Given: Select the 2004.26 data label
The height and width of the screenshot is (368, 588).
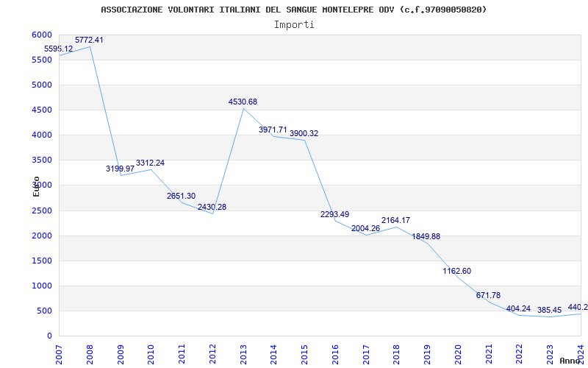Looking at the screenshot, I should click(365, 228).
